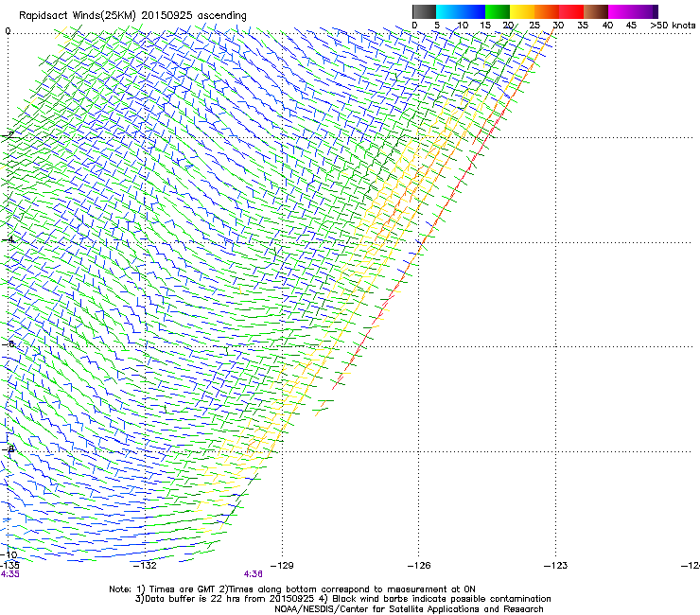Click the '-135' longitude axis label
Screen dimensions: 700x615
pyautogui.click(x=9, y=566)
